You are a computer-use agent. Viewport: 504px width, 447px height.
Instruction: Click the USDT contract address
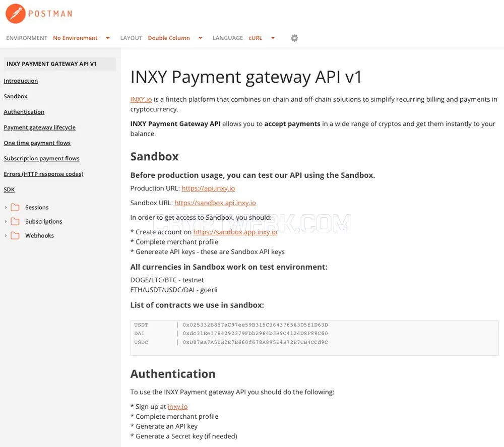pyautogui.click(x=256, y=325)
